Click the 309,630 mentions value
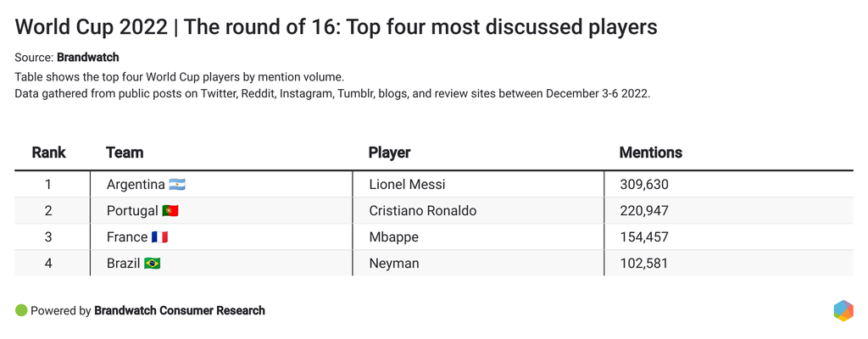 [x=643, y=185]
